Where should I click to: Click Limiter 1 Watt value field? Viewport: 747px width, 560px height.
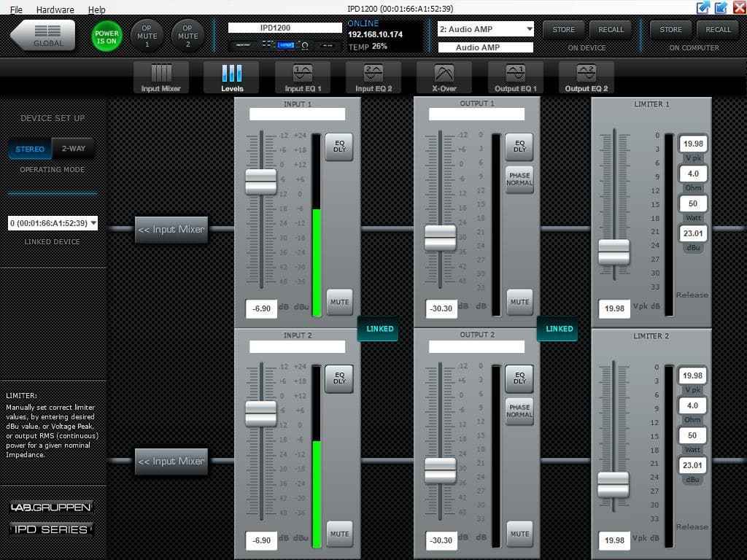[693, 204]
